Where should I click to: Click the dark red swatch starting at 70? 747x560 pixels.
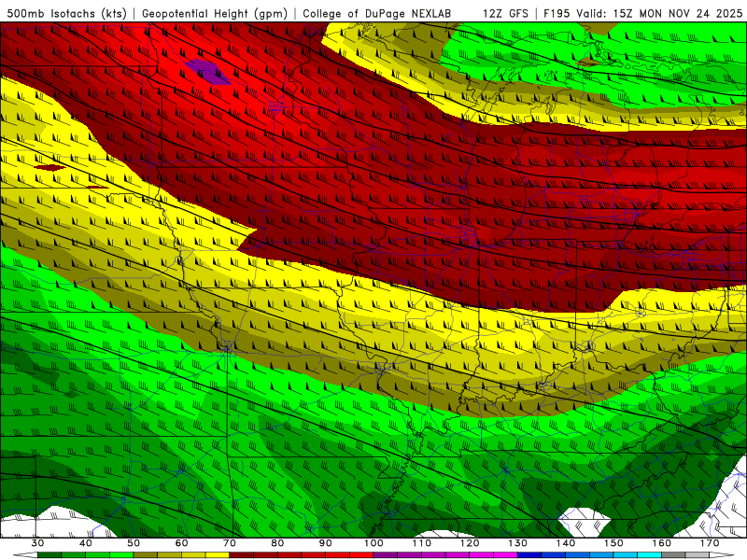click(242, 555)
